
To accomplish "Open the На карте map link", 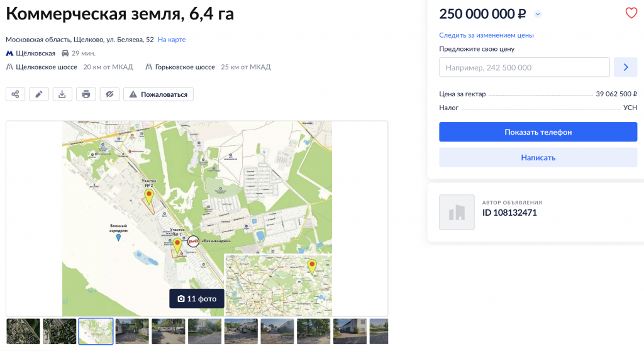I will [172, 40].
